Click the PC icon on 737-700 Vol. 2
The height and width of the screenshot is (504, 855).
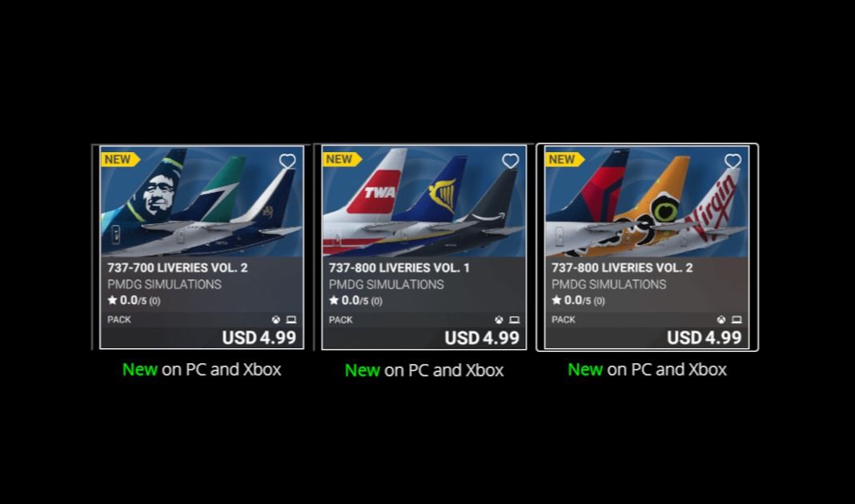291,320
